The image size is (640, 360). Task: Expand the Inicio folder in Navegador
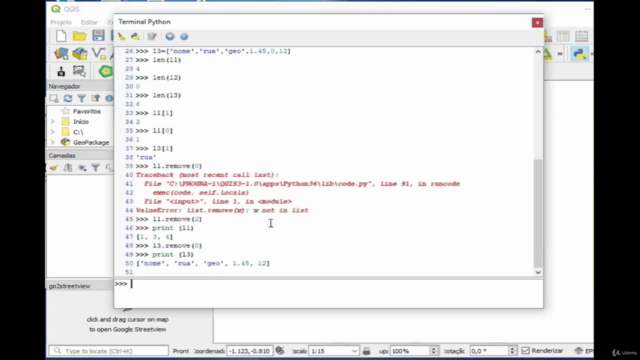pos(53,122)
